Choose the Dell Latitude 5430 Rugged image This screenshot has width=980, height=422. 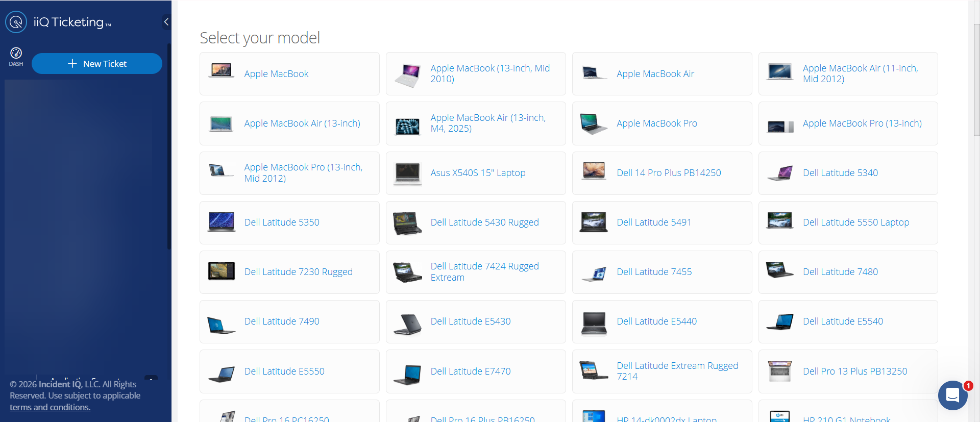(x=407, y=223)
